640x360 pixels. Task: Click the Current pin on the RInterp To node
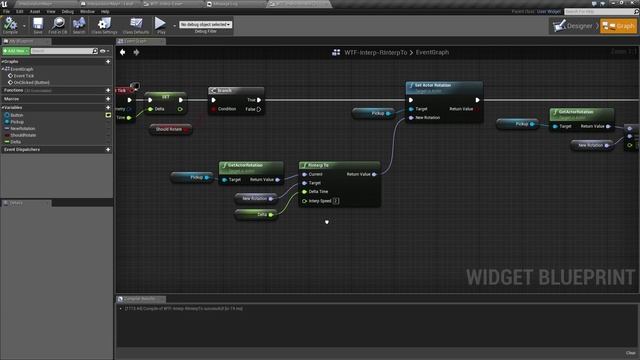point(304,174)
